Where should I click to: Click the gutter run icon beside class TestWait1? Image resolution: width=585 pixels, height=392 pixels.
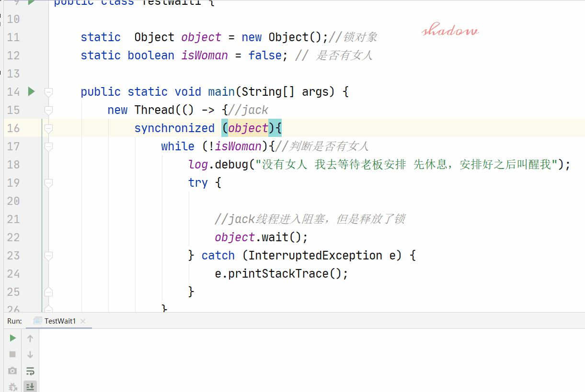click(31, 2)
